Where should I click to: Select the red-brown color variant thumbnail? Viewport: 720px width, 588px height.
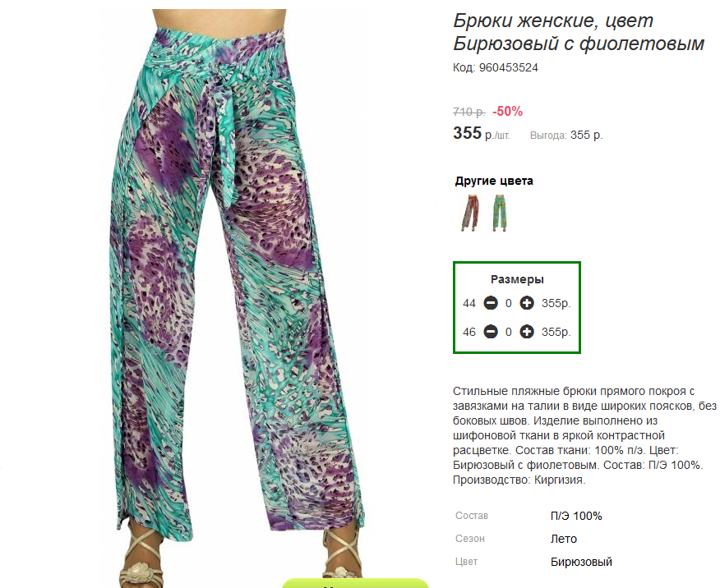point(470,213)
